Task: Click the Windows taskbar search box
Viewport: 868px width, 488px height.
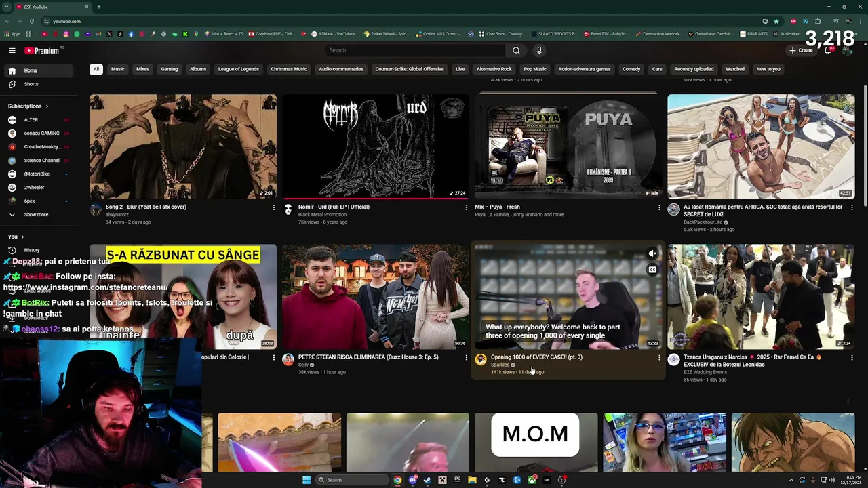Action: point(353,480)
